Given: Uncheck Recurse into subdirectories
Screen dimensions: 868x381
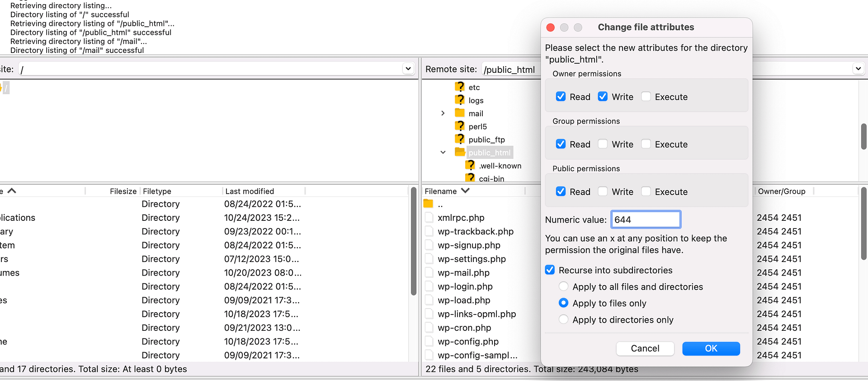Looking at the screenshot, I should (x=550, y=270).
